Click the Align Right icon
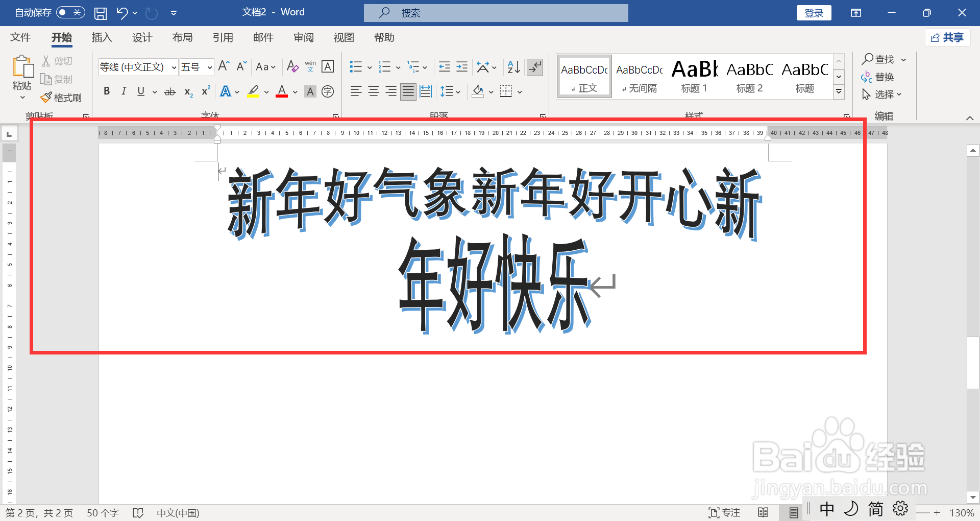 [391, 91]
